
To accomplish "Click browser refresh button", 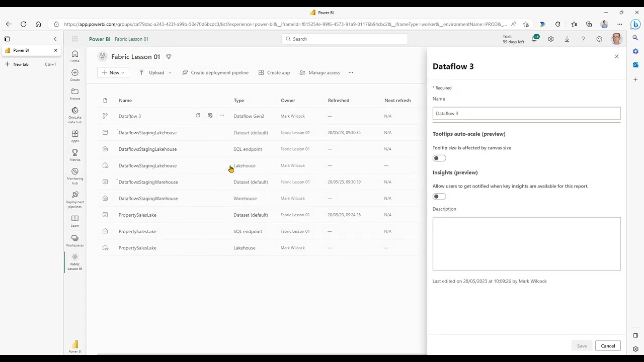I will click(23, 24).
